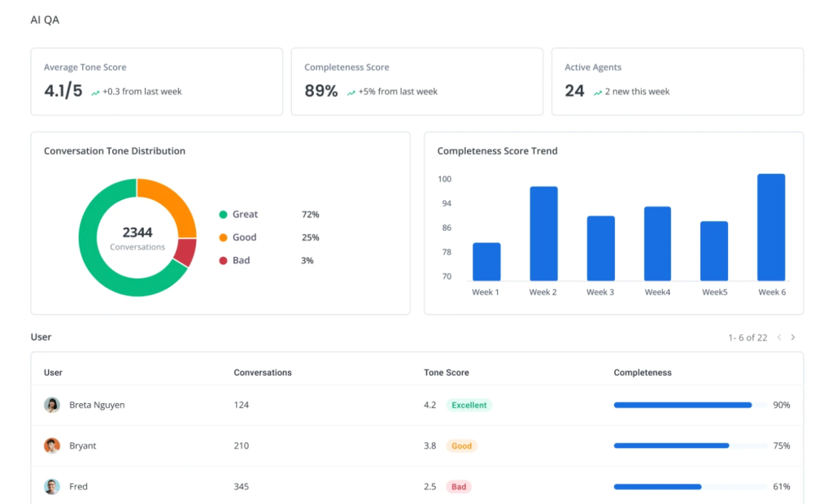Go to next page of users
The image size is (833, 504).
(793, 337)
